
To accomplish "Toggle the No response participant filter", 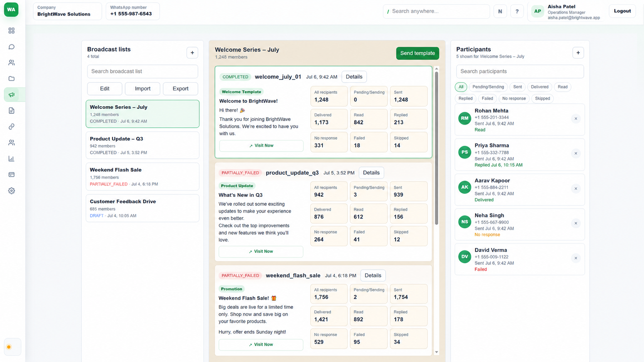I will coord(514,98).
